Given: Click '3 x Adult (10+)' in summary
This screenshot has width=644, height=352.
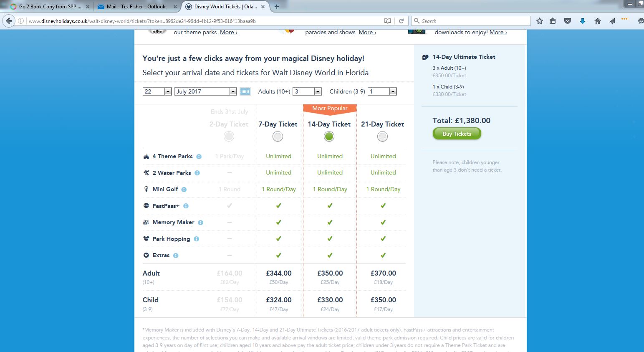Looking at the screenshot, I should pyautogui.click(x=449, y=68).
